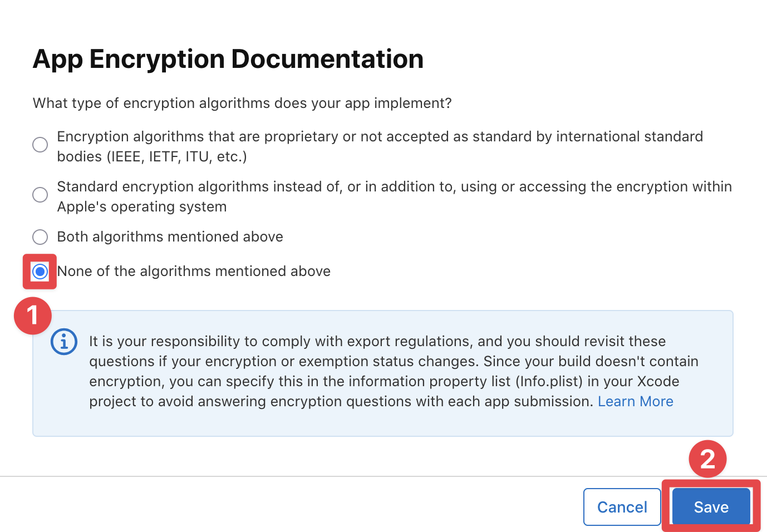The width and height of the screenshot is (767, 532).
Task: Click the red numbered badge labeled 1
Action: [x=33, y=316]
